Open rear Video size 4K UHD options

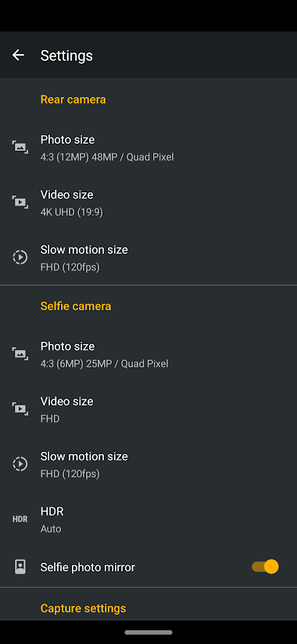point(148,203)
